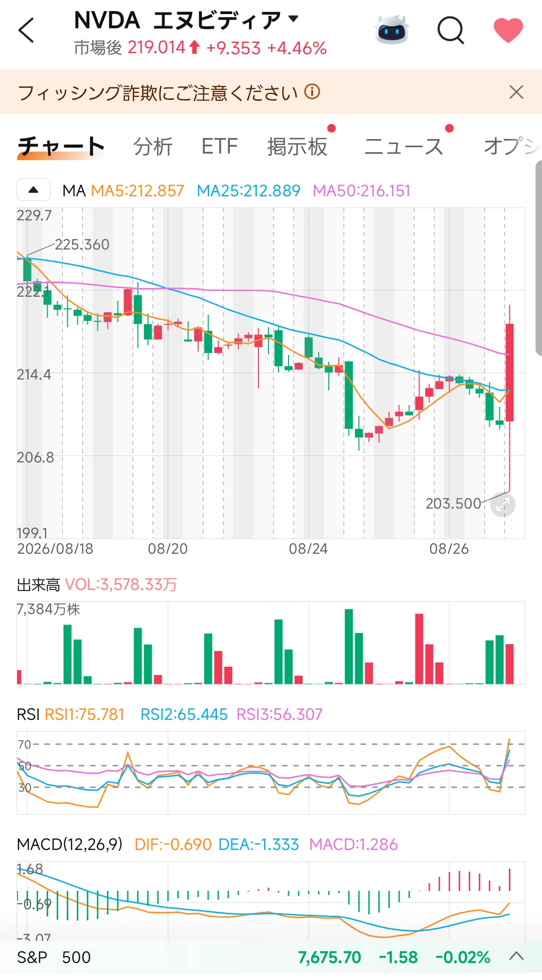Viewport: 542px width, 980px height.
Task: Click the MA5 indicator value label
Action: point(138,191)
